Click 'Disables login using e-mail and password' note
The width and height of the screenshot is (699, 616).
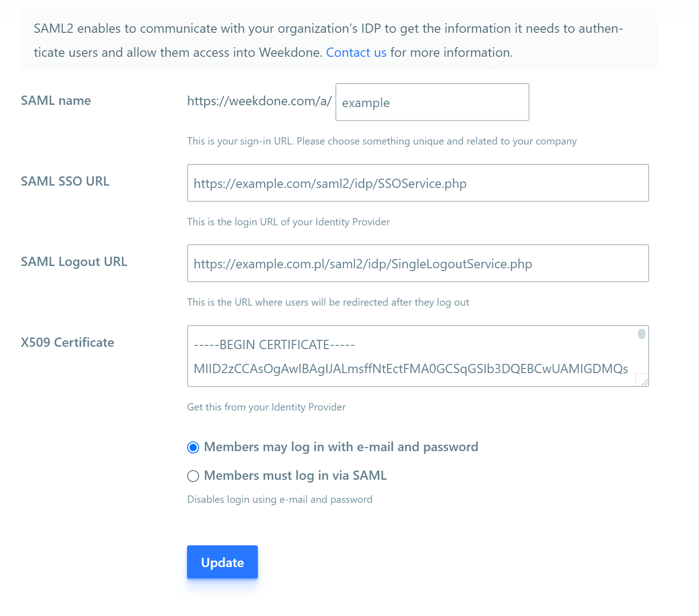280,500
